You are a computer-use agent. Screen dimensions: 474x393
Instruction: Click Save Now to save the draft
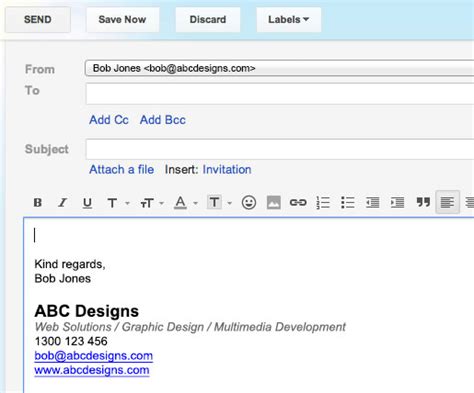pos(122,20)
